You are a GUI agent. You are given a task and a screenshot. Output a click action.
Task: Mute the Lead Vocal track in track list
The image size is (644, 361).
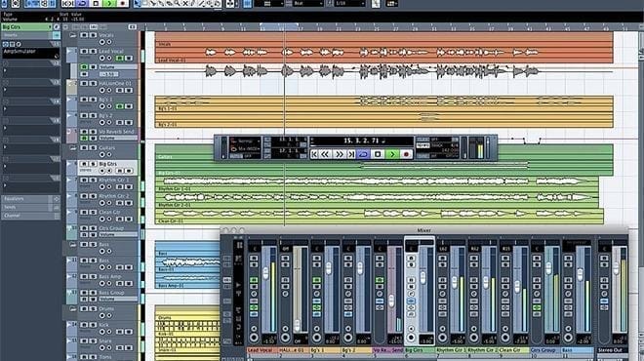tap(84, 52)
